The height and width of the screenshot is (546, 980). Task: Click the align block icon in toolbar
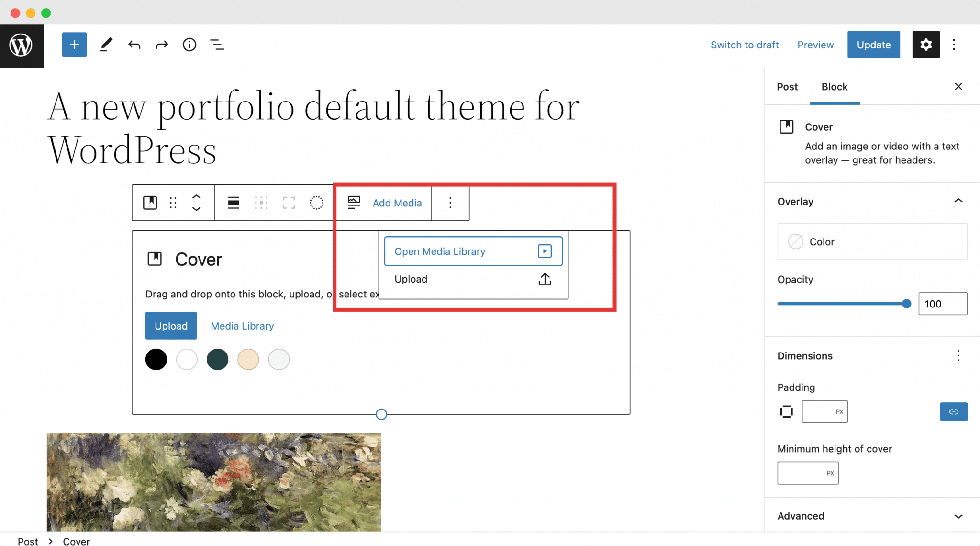pos(234,203)
